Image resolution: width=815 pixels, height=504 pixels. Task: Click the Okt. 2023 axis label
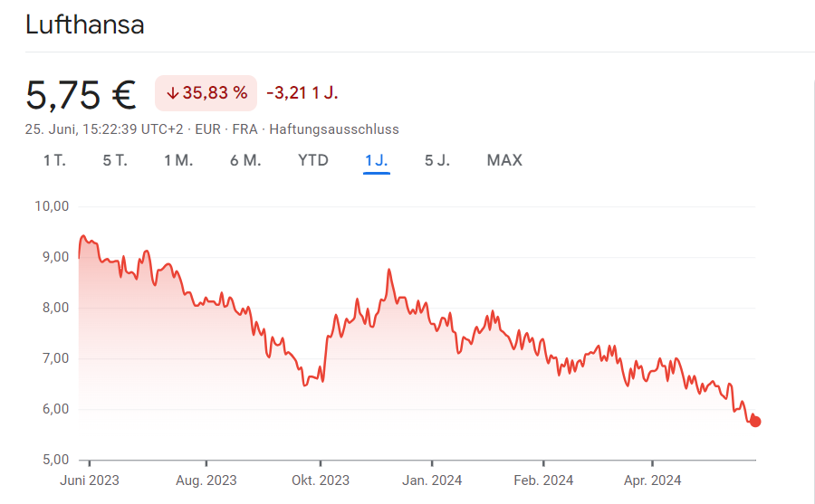coord(321,480)
